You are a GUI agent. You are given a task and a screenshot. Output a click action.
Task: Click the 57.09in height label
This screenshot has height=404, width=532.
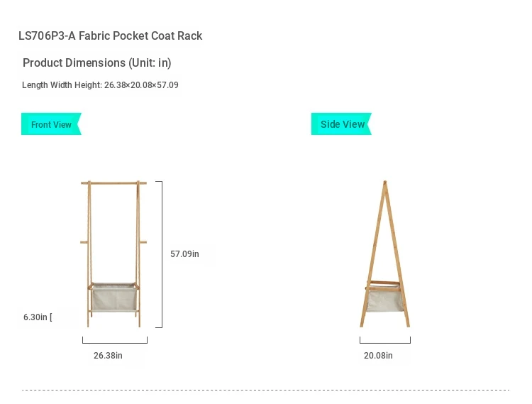[x=184, y=254]
